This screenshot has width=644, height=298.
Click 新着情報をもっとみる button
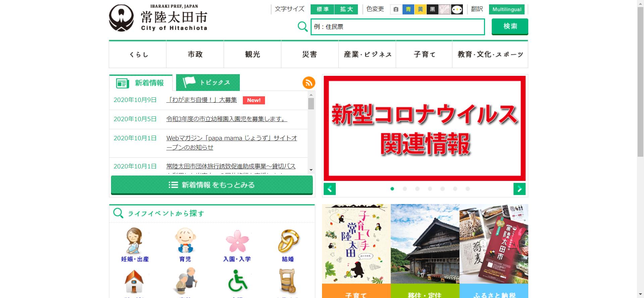coord(212,185)
